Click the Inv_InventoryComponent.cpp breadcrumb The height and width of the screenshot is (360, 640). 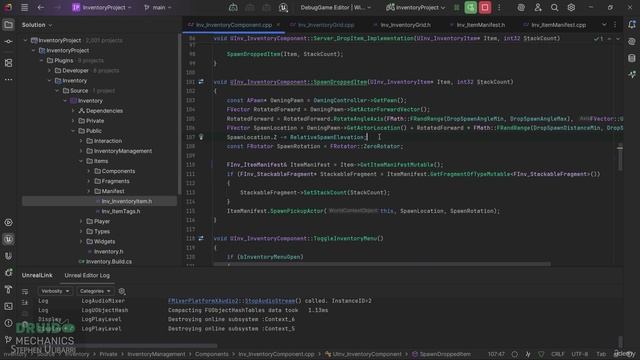[276, 354]
